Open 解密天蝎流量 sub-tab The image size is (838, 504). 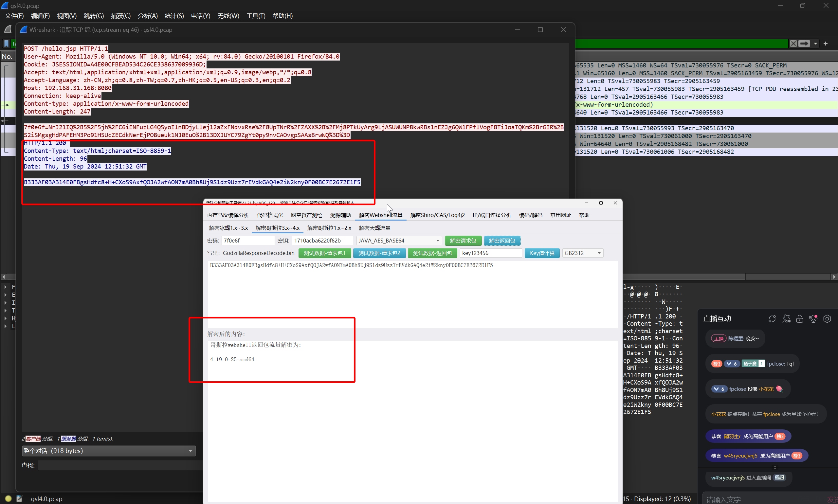tap(375, 228)
